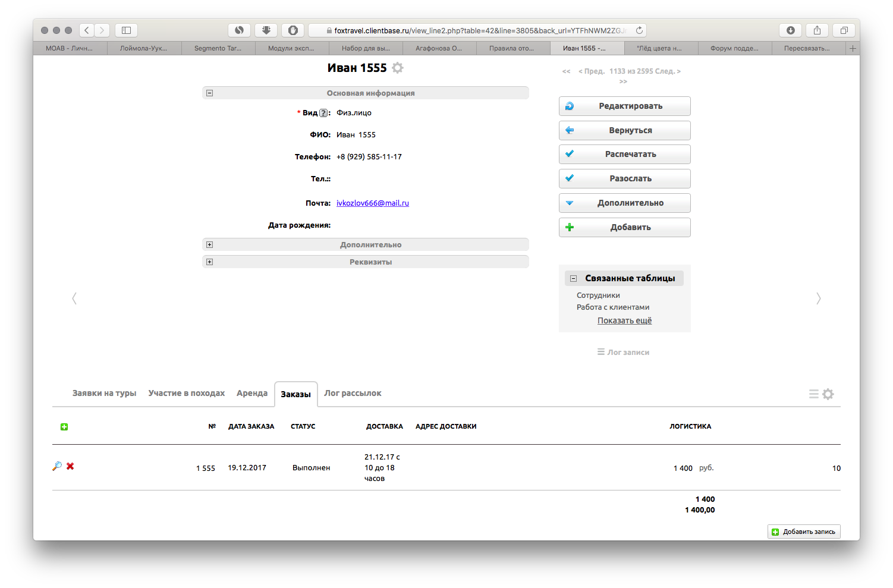
Task: Open Лог записи link
Action: pos(624,353)
